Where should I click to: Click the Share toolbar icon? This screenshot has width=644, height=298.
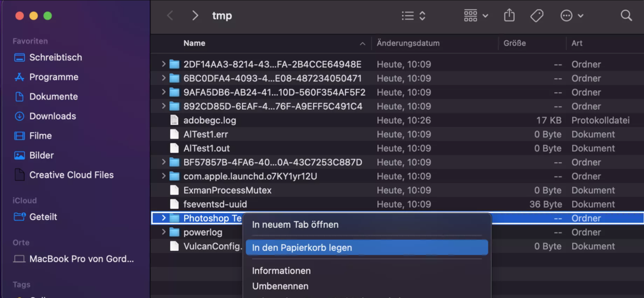pyautogui.click(x=509, y=16)
